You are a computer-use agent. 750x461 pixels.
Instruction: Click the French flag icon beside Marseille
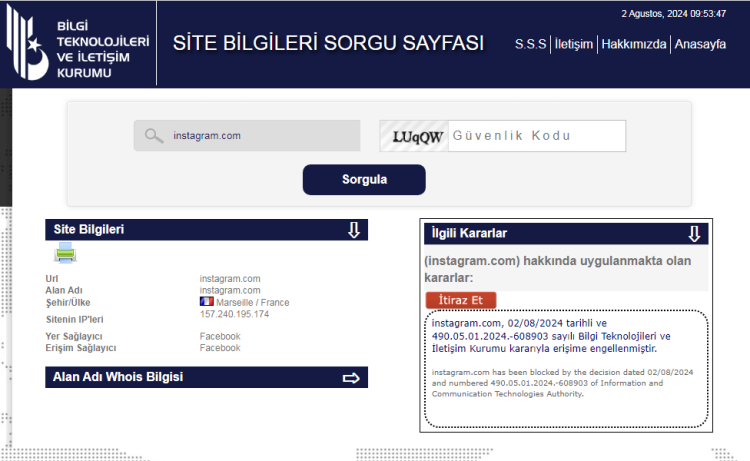tap(206, 302)
